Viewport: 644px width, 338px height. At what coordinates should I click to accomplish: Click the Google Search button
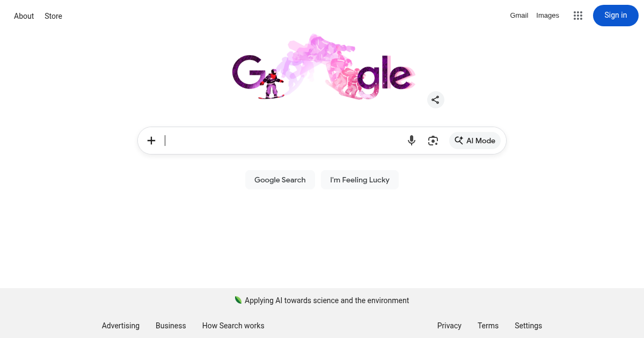[280, 180]
